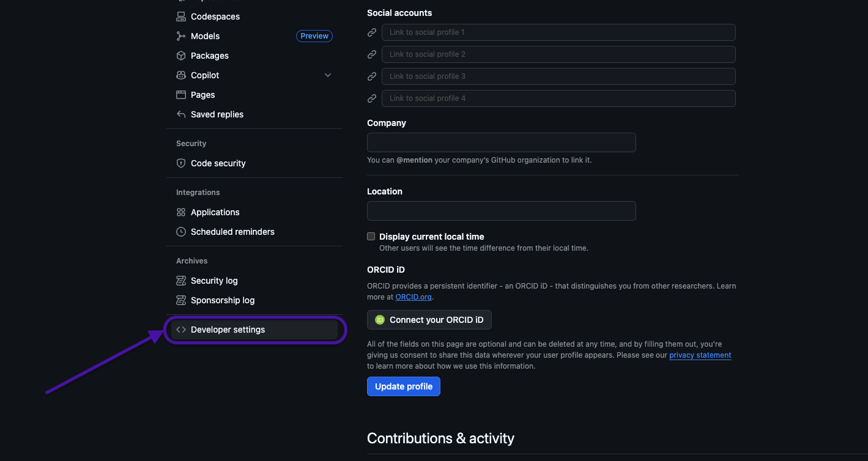
Task: Click the ORCID iD heading text
Action: coord(386,270)
